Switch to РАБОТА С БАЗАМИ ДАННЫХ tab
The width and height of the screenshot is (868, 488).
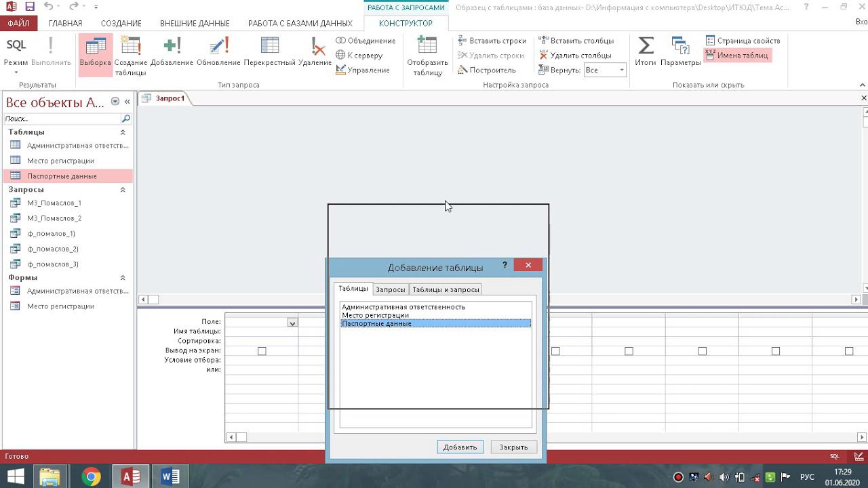(300, 23)
